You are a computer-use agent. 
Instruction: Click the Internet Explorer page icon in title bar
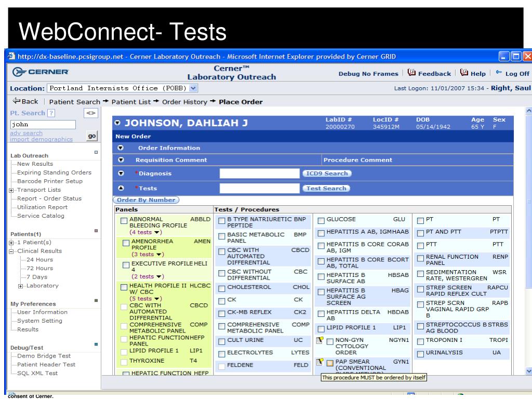point(12,56)
